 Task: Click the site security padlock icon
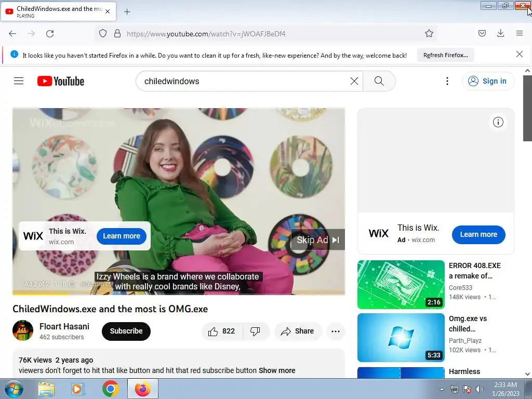(117, 34)
